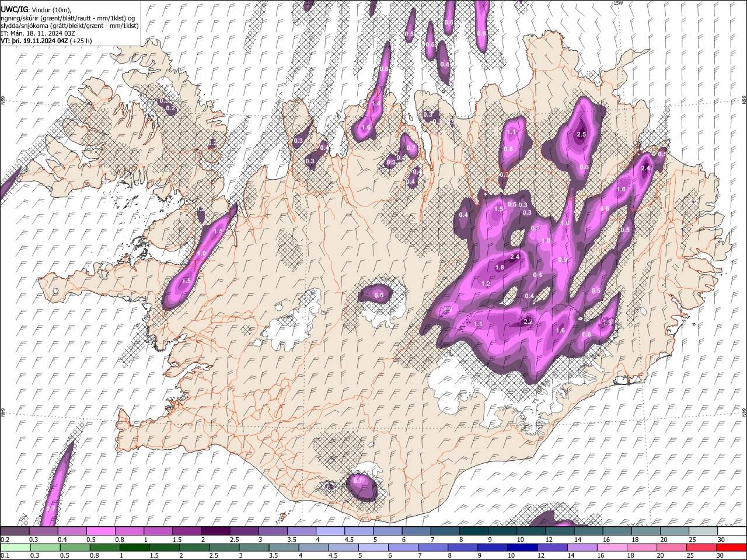The height and width of the screenshot is (560, 747).
Task: Click the bright red swatch ending the lower scale
Action: click(x=731, y=547)
